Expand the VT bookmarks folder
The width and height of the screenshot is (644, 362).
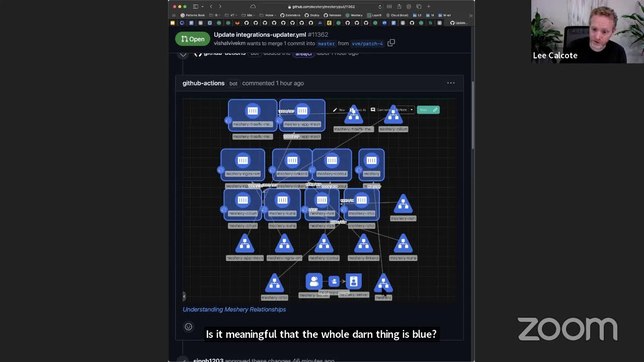(230, 15)
